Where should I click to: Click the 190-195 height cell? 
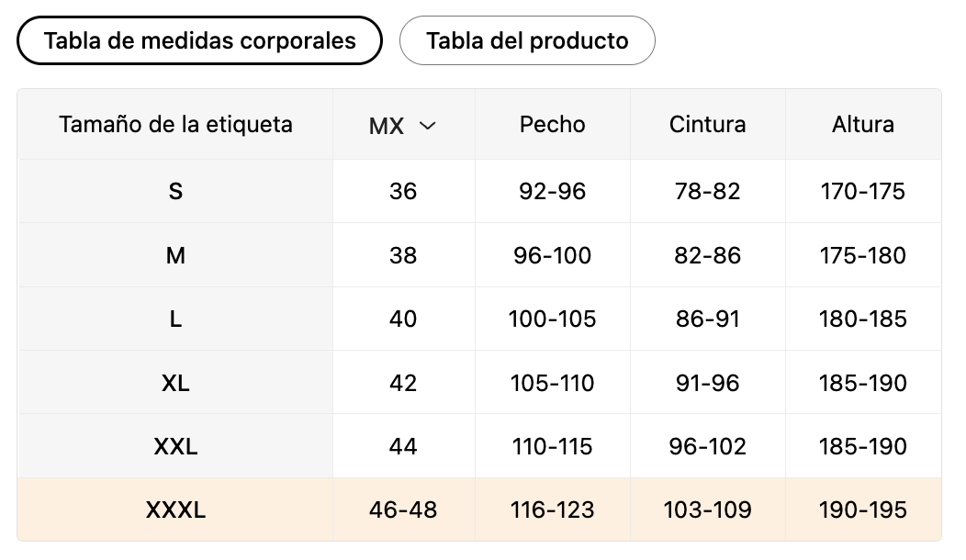[x=863, y=510]
